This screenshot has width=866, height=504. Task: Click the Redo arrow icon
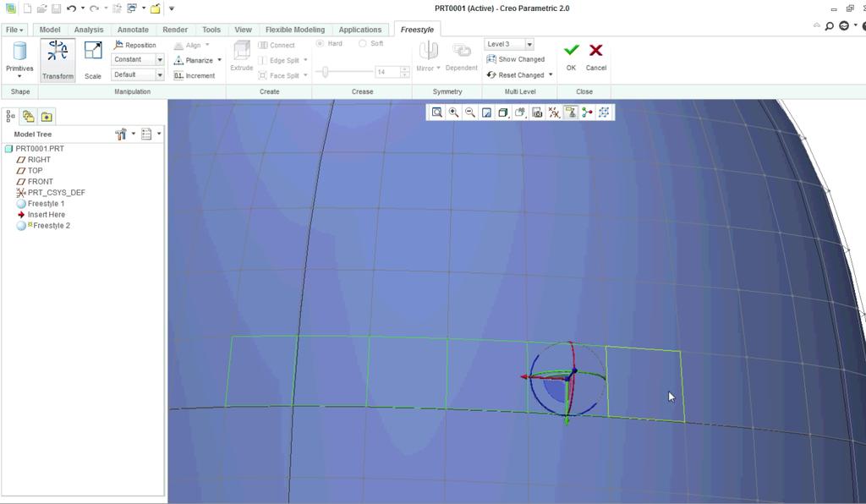point(94,8)
